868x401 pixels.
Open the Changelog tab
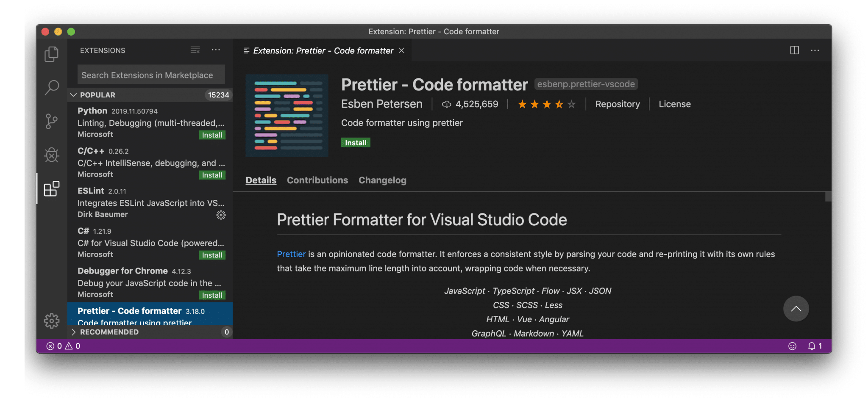(x=382, y=180)
